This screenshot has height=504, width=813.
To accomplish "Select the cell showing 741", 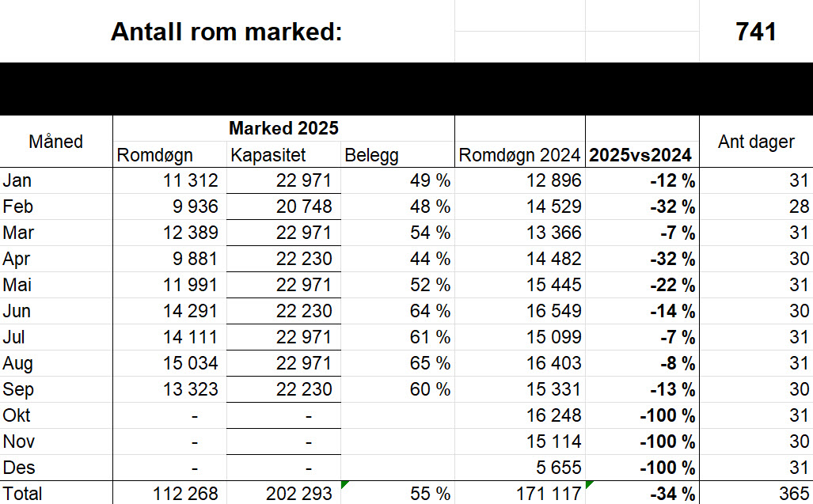I will tap(755, 32).
